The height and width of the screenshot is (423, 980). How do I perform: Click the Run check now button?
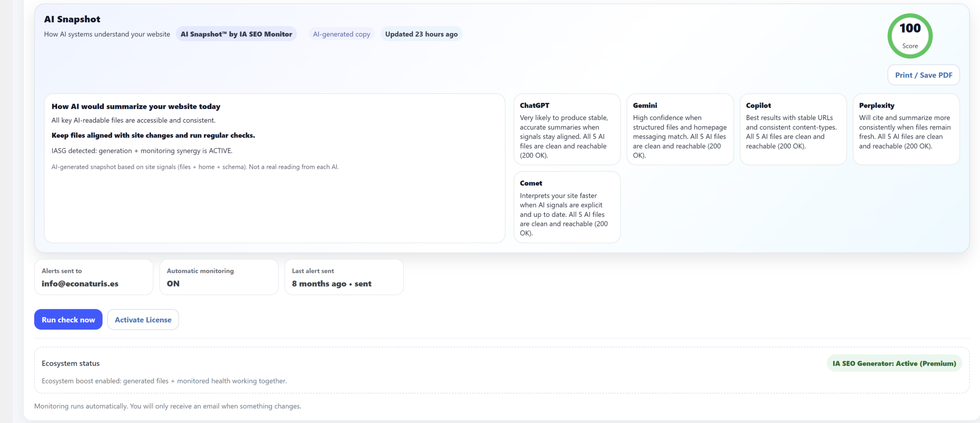68,320
